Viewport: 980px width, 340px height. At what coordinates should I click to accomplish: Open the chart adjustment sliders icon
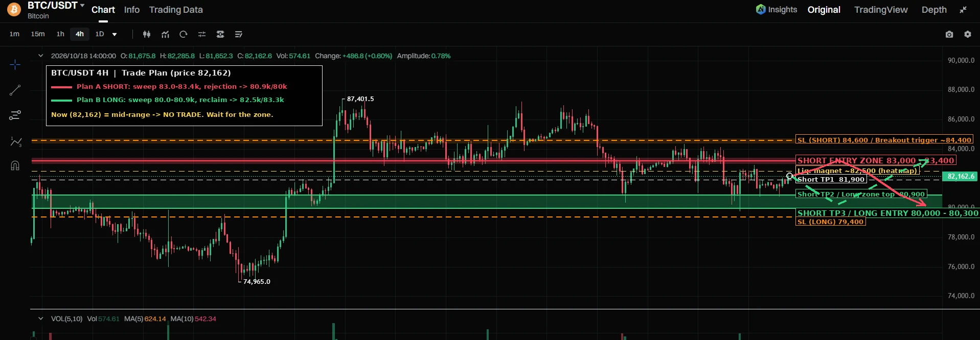(202, 34)
